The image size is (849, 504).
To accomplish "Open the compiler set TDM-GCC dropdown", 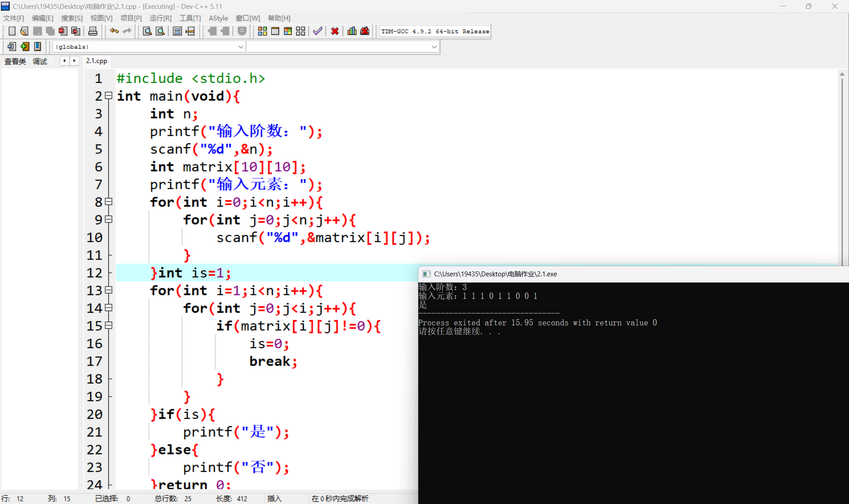I will (x=435, y=31).
